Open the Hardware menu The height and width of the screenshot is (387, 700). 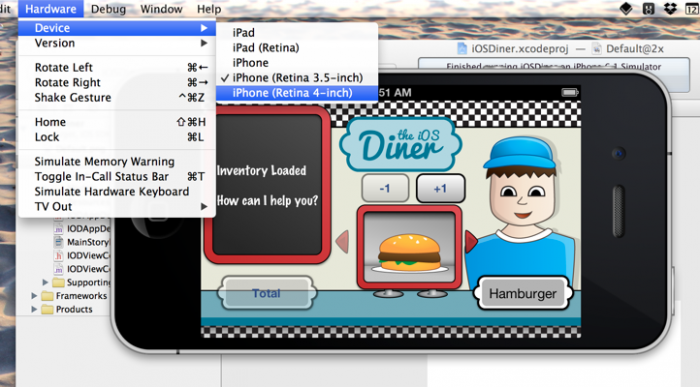[x=50, y=9]
